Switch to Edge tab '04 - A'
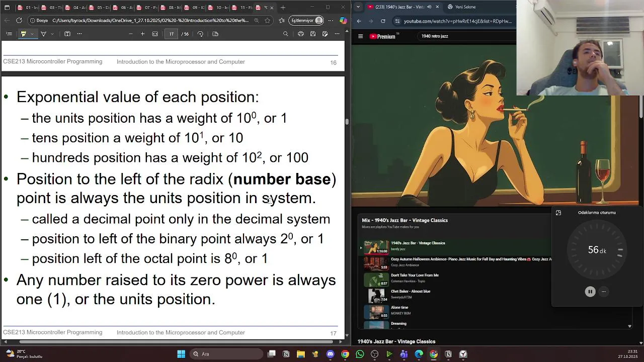Image resolution: width=644 pixels, height=362 pixels. click(75, 8)
